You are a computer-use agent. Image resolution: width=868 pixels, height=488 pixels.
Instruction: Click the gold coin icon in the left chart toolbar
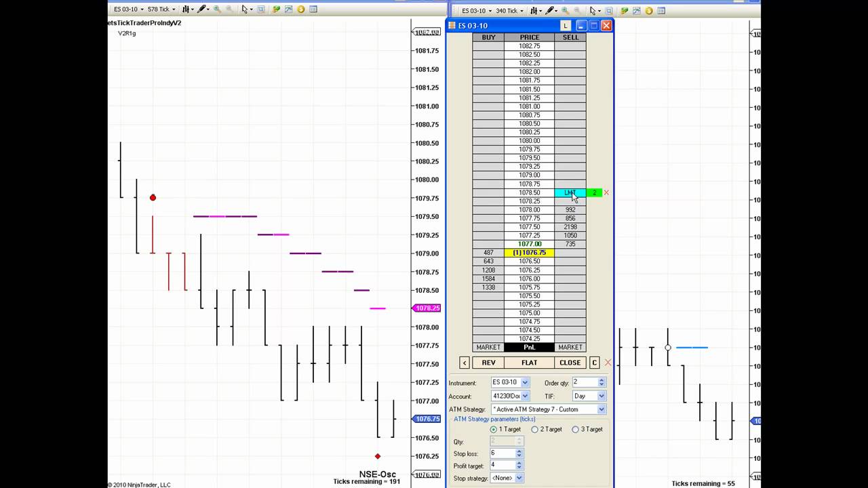coord(301,9)
